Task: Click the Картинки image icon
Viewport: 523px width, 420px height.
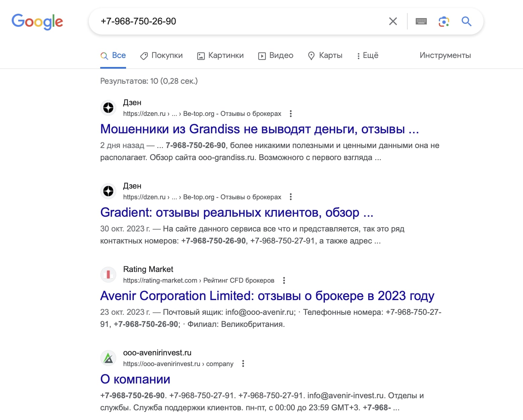Action: 201,56
